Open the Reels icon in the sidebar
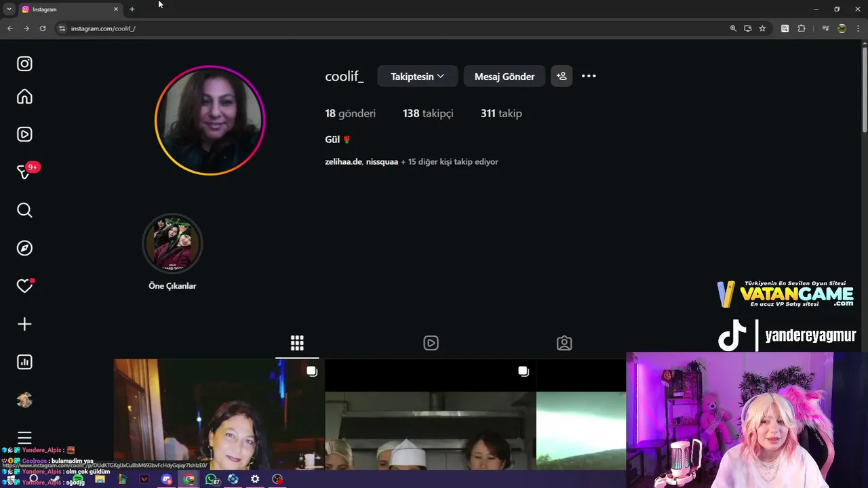868x488 pixels. coord(24,134)
